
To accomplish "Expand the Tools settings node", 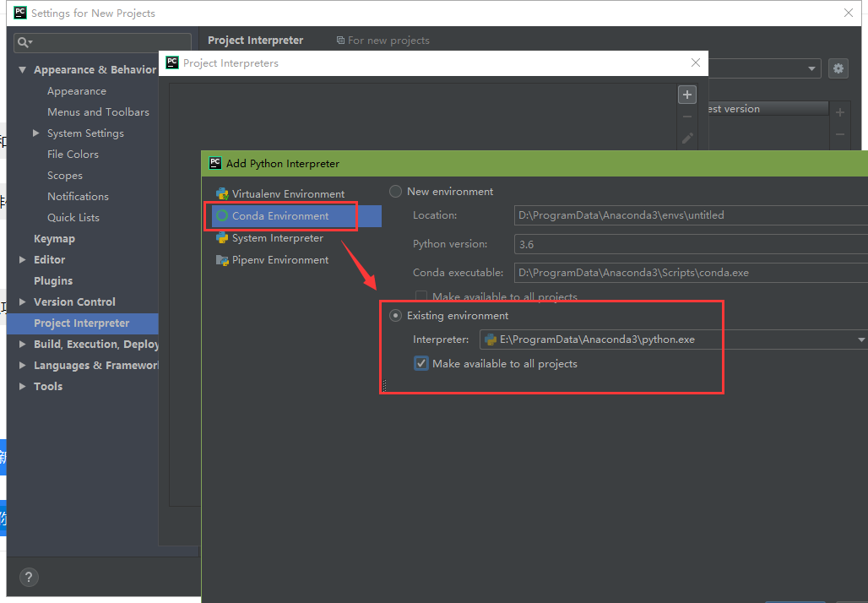I will pos(22,386).
